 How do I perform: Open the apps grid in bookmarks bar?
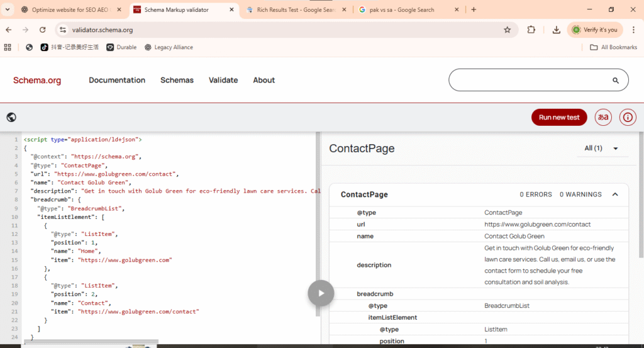click(x=8, y=47)
